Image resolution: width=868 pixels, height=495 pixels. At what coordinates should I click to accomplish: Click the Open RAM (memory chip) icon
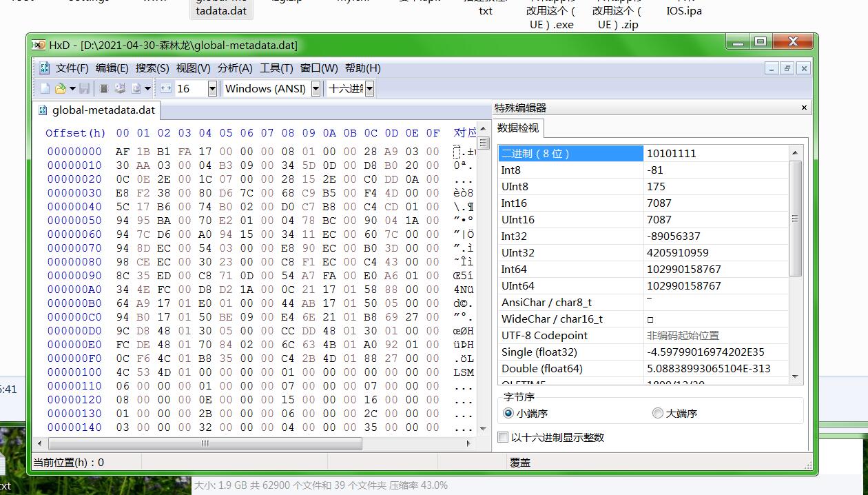click(x=104, y=88)
